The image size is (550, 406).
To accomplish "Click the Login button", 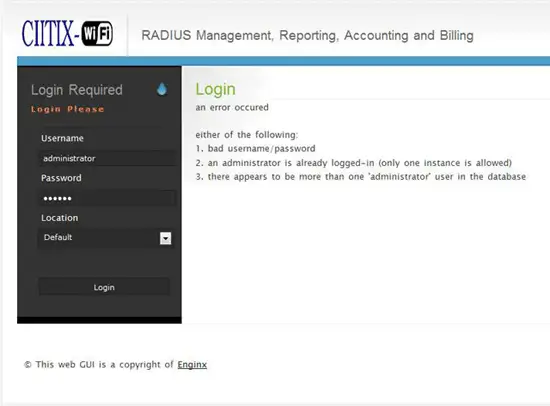I will [104, 287].
